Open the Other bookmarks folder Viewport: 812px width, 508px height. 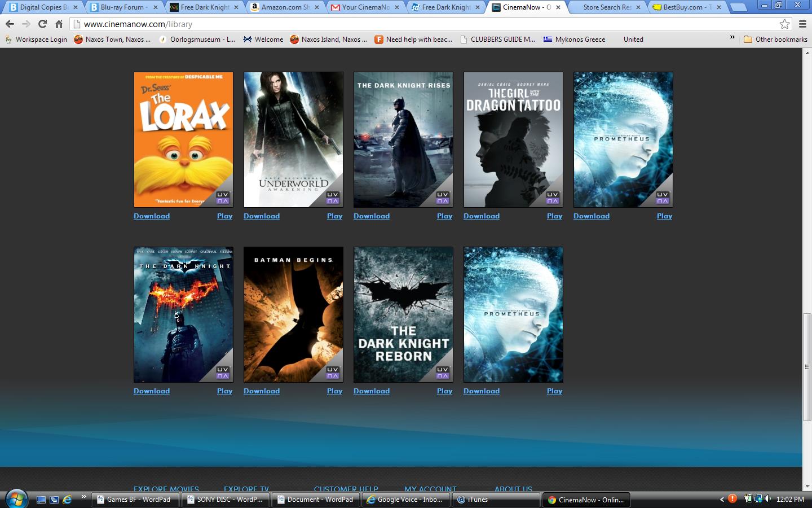775,40
